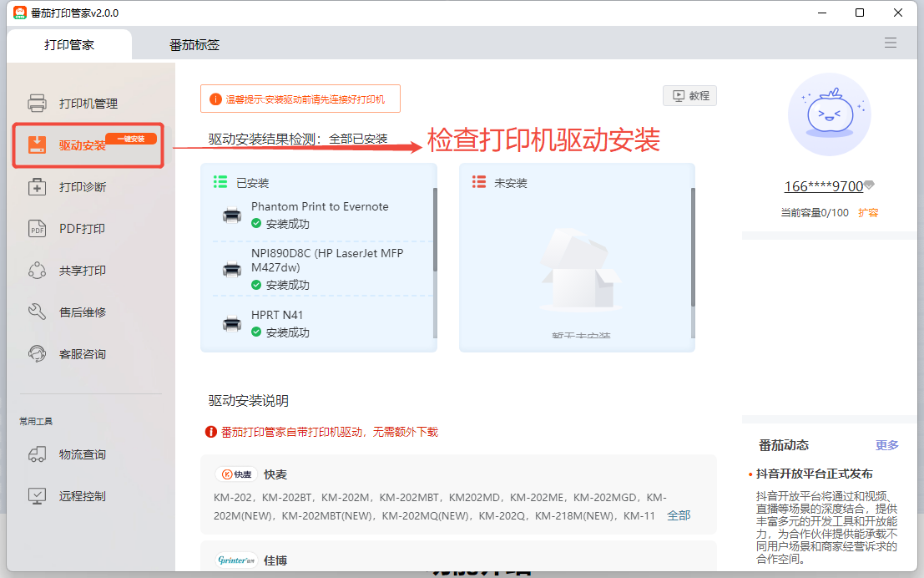Click the 未安装 list scrollbar

693,247
